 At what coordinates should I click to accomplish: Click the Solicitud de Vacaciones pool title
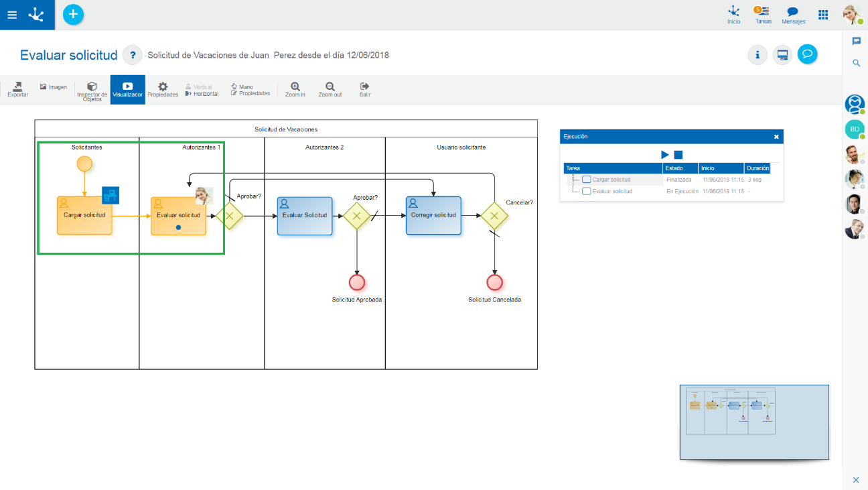[286, 129]
